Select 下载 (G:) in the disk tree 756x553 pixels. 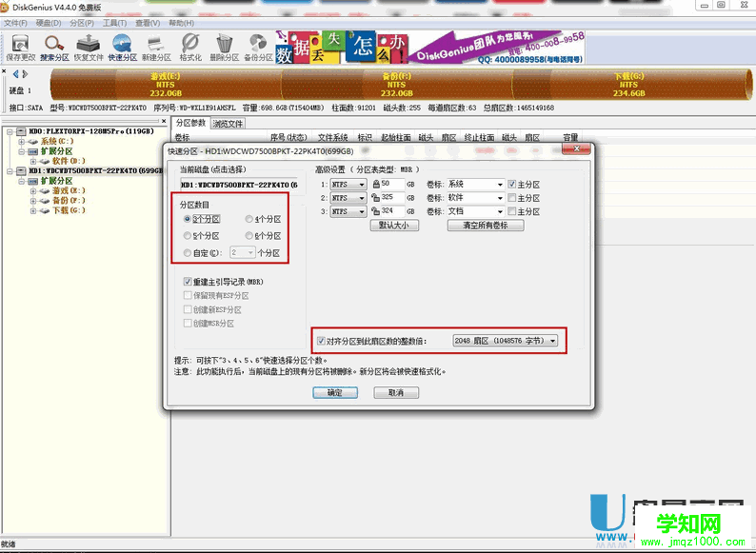(69, 210)
